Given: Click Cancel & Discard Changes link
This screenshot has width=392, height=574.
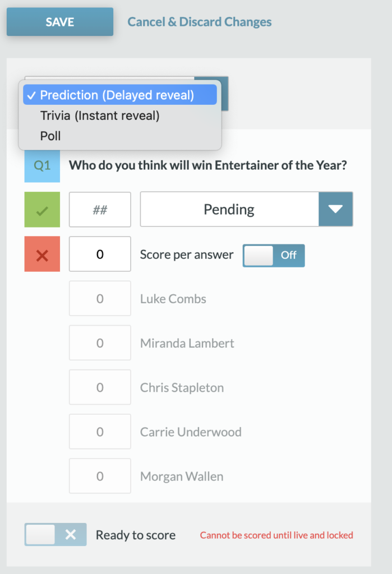Looking at the screenshot, I should pos(199,22).
